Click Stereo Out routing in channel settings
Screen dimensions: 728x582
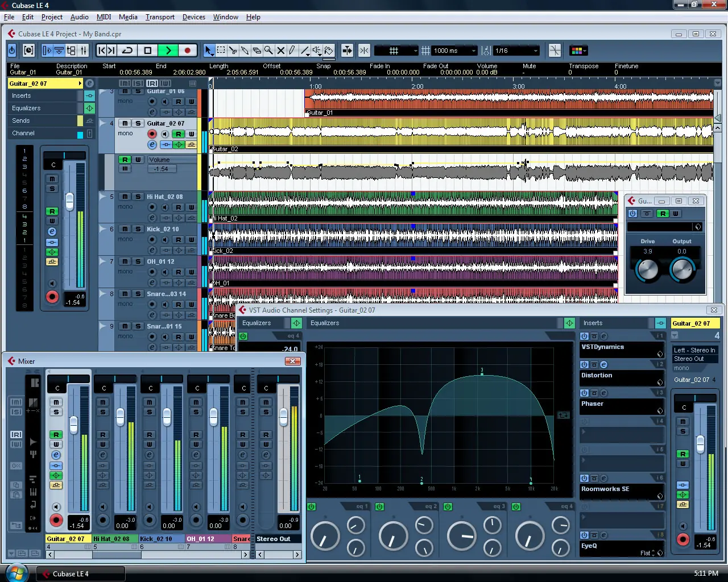coord(695,359)
